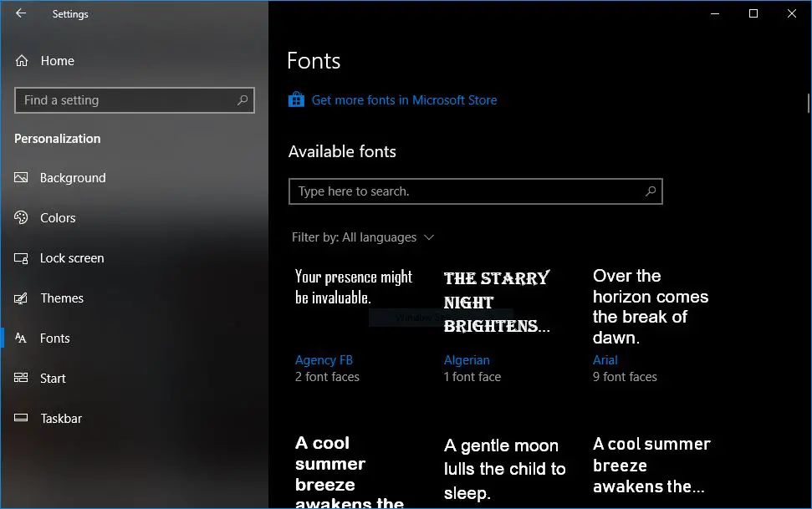
Task: Minimize the Settings window
Action: tap(715, 13)
